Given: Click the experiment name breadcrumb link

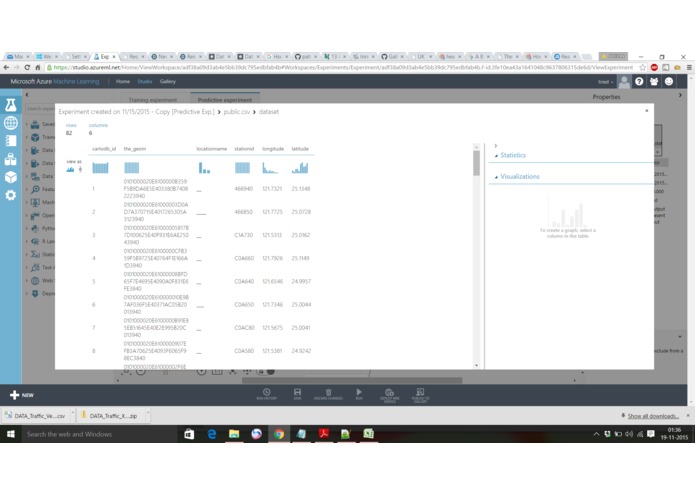Looking at the screenshot, I should 137,112.
